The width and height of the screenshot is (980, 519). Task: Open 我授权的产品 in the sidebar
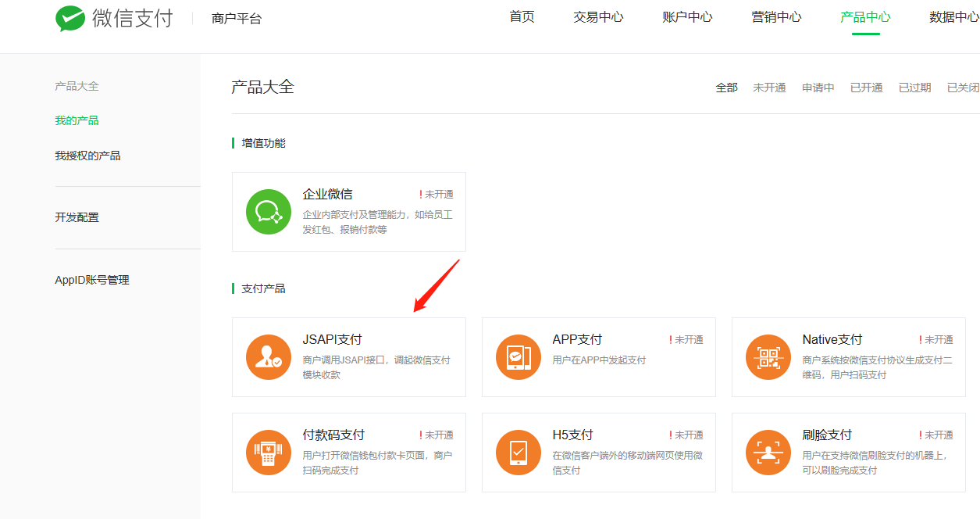[x=87, y=156]
